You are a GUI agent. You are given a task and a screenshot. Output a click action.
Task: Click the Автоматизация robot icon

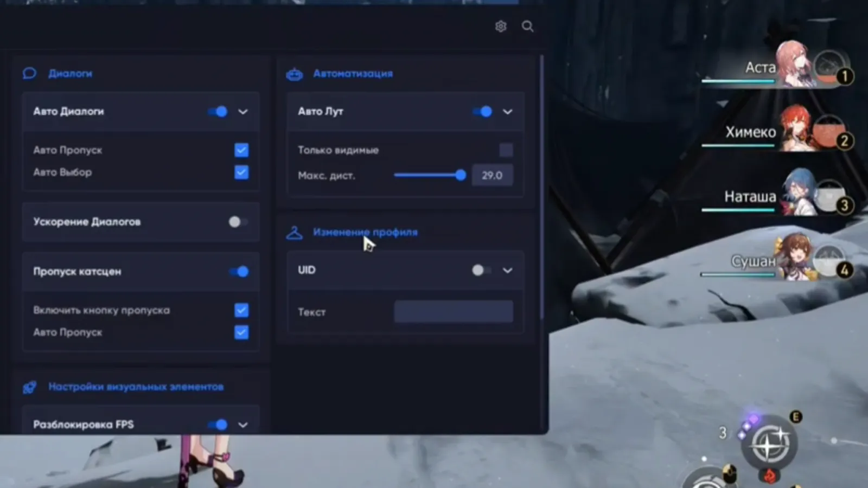point(295,74)
